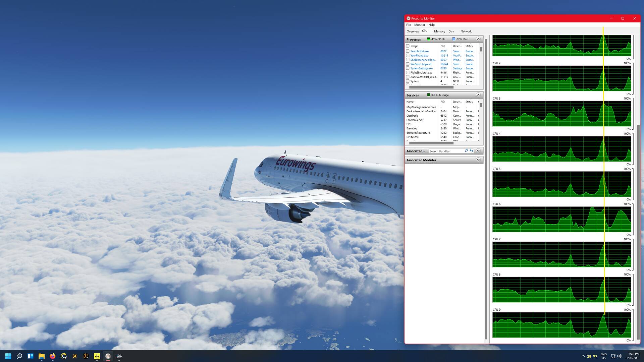The height and width of the screenshot is (362, 644).
Task: Click the yellow 39 temperature tray icon
Action: click(589, 356)
